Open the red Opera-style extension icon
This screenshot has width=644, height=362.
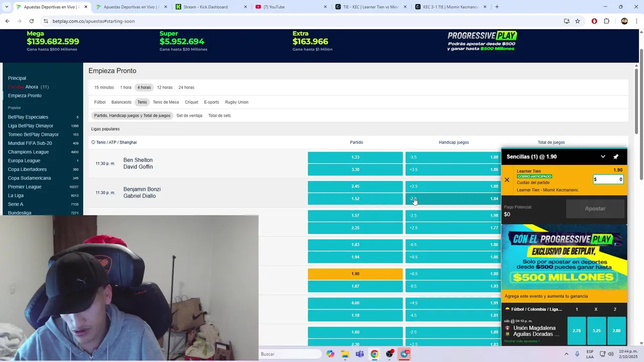(x=594, y=21)
